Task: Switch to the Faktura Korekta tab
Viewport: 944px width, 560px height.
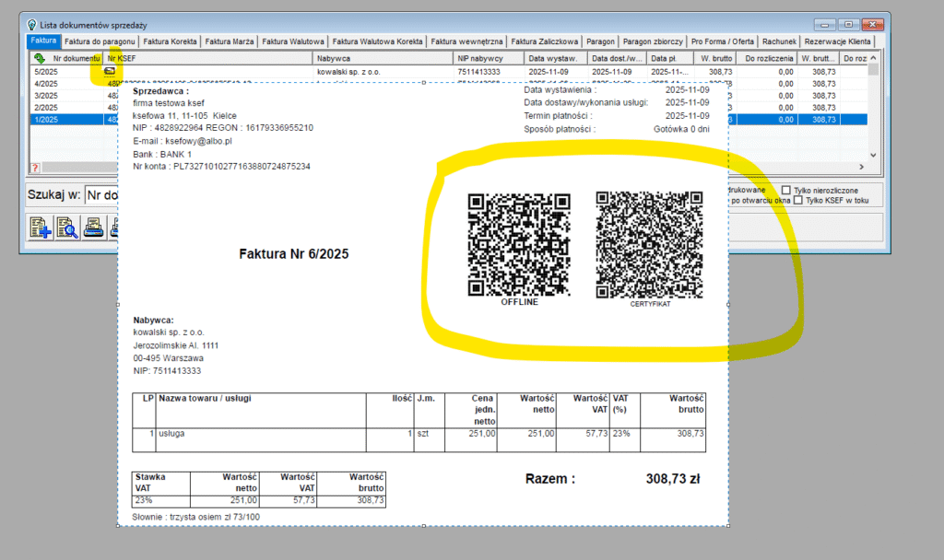Action: (171, 41)
